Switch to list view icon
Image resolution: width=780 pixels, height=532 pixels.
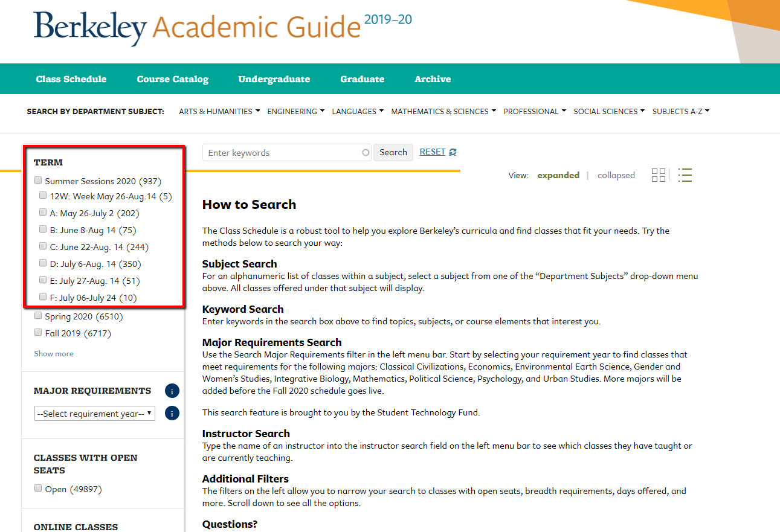(x=685, y=175)
